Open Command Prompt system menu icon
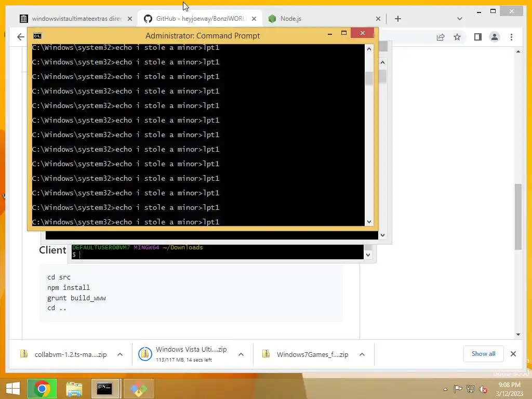 click(37, 36)
